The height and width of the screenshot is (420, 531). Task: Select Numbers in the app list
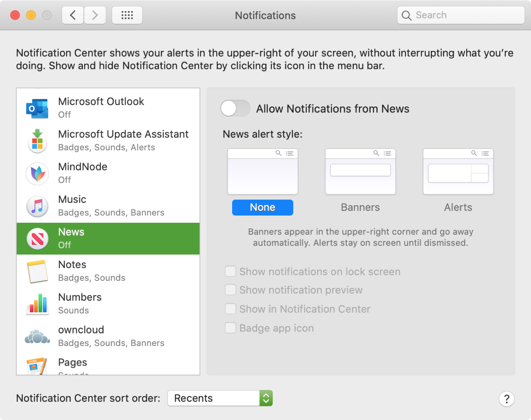tap(108, 304)
